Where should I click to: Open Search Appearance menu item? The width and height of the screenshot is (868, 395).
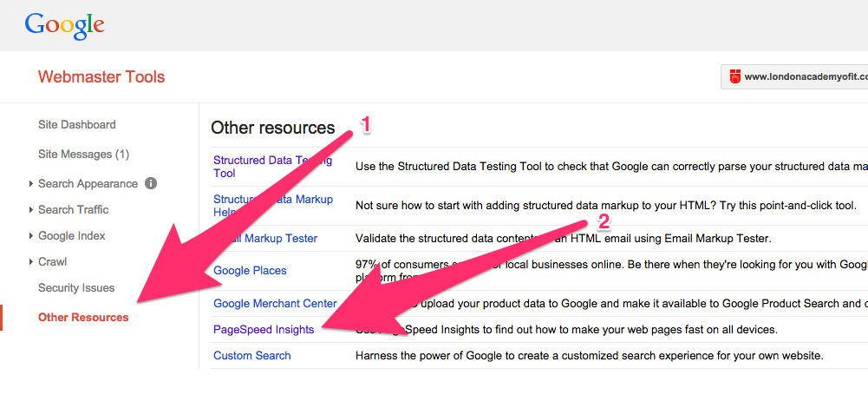pyautogui.click(x=88, y=184)
